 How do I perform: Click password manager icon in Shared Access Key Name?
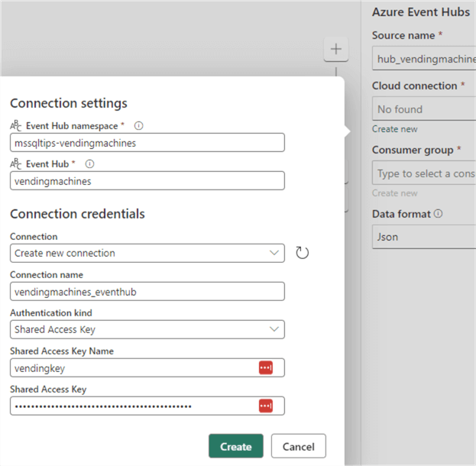coord(265,367)
